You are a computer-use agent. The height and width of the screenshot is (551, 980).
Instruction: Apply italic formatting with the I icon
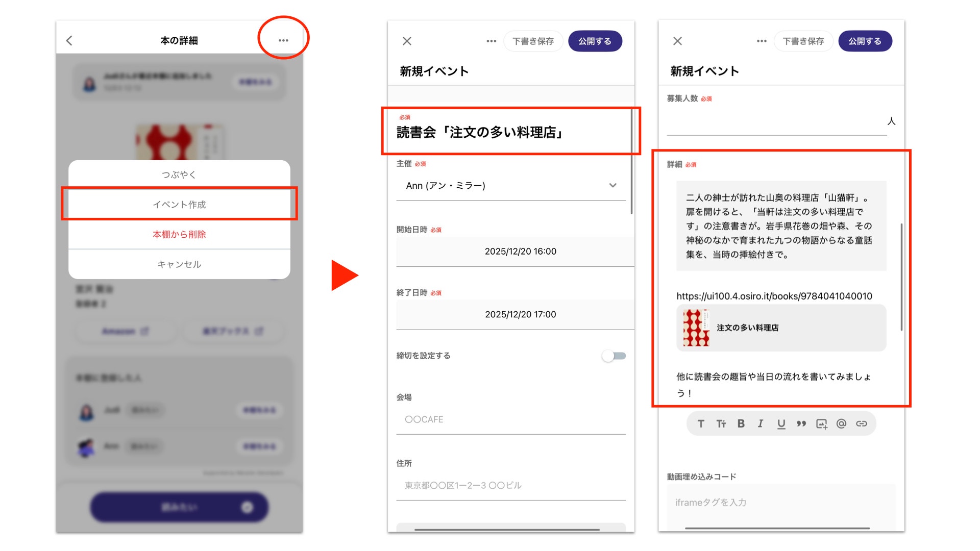coord(761,423)
